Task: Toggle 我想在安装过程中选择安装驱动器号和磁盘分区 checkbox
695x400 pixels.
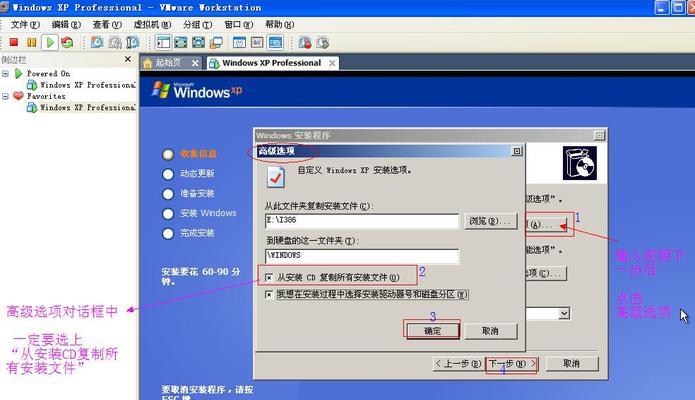Action: coord(269,294)
